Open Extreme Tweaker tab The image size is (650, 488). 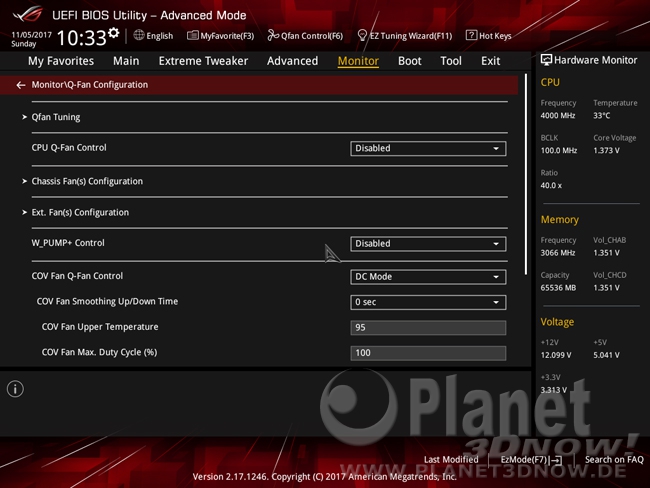coord(203,61)
